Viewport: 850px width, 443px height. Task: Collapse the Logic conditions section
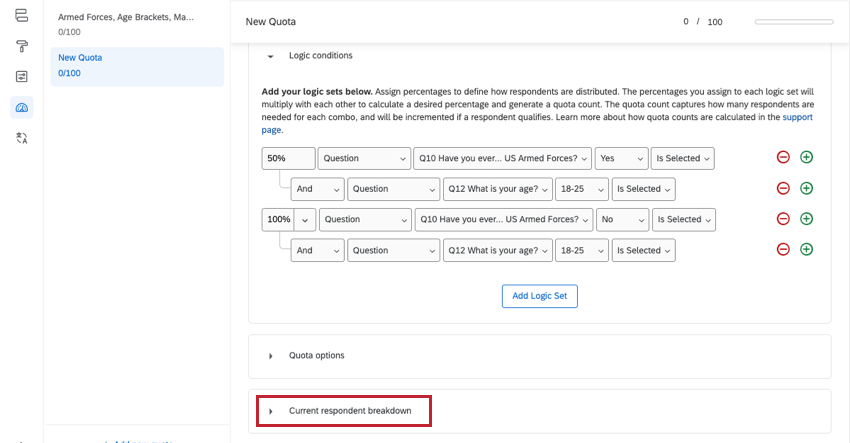pos(271,56)
